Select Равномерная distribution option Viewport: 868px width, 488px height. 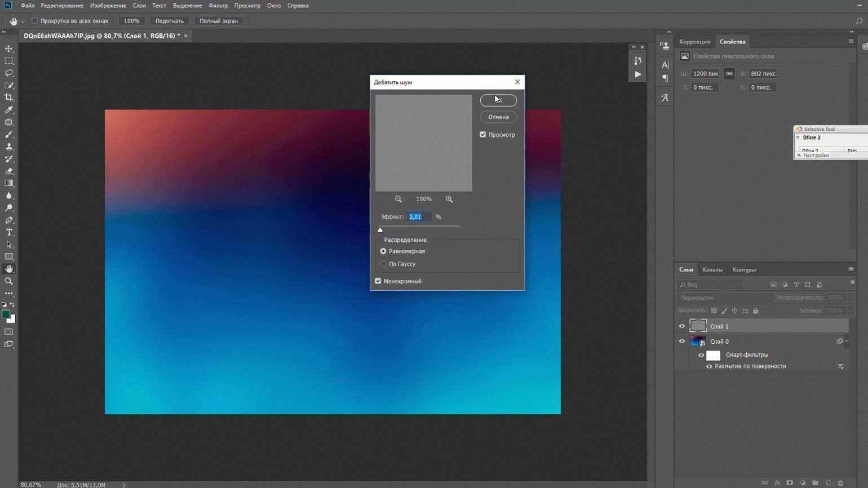(x=383, y=251)
